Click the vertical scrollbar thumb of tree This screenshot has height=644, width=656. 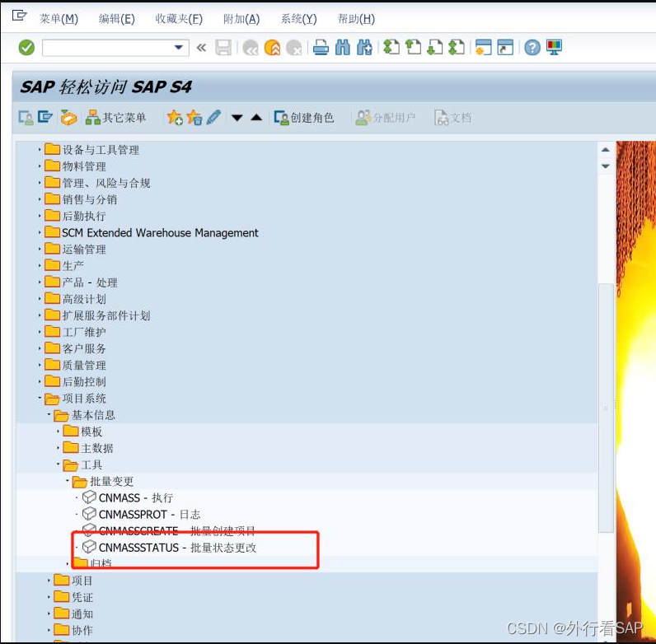606,408
